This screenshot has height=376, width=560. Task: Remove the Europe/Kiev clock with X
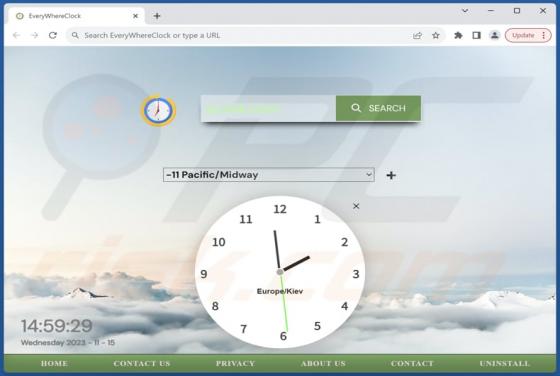(x=356, y=206)
